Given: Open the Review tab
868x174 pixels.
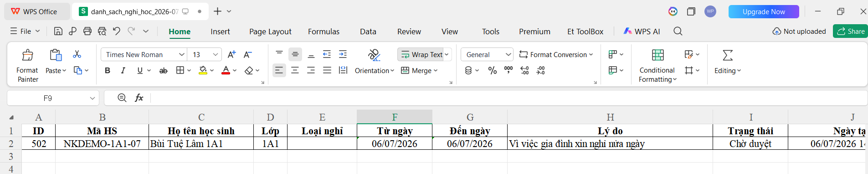Looking at the screenshot, I should (409, 32).
